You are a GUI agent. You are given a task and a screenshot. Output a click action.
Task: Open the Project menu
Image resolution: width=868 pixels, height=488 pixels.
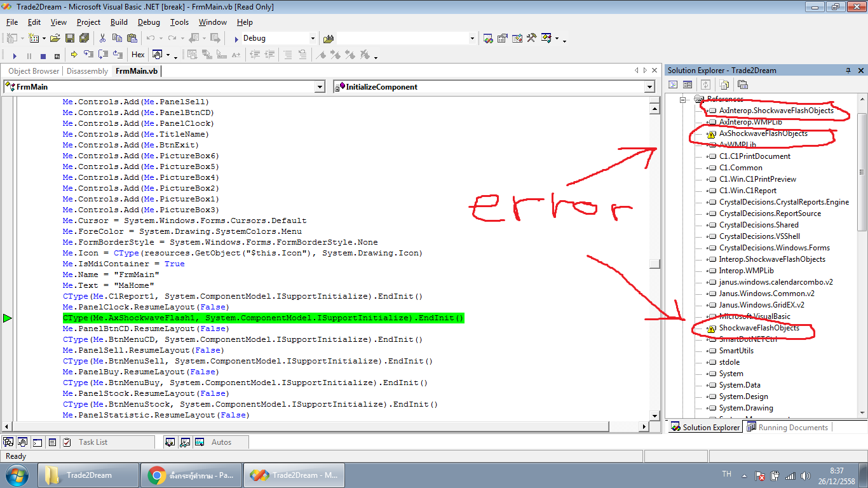[88, 22]
